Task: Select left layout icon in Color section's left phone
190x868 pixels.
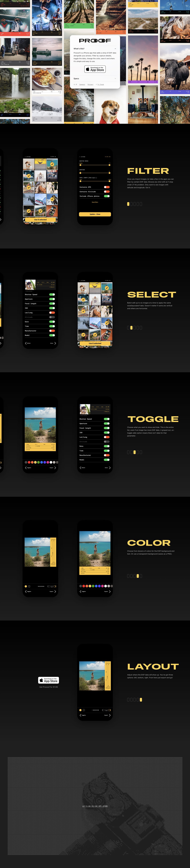Action: pos(49,586)
